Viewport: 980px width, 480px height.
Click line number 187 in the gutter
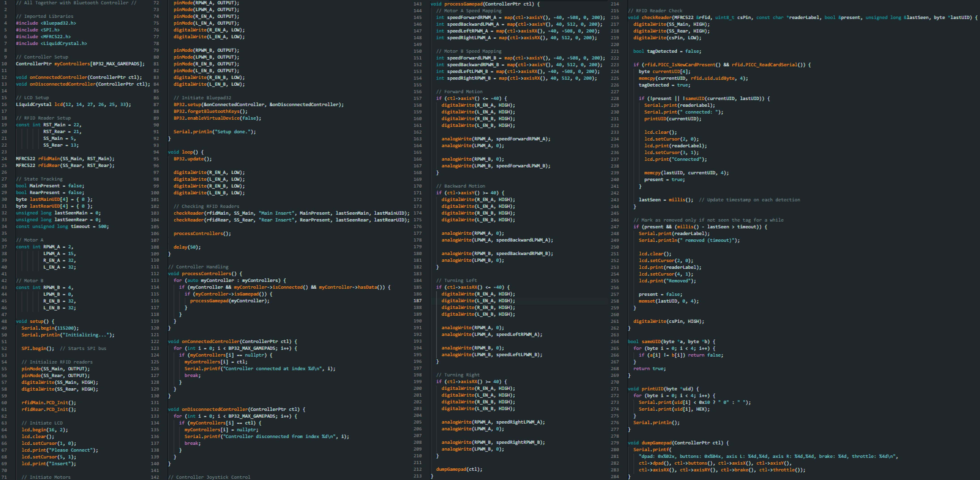[x=417, y=301]
